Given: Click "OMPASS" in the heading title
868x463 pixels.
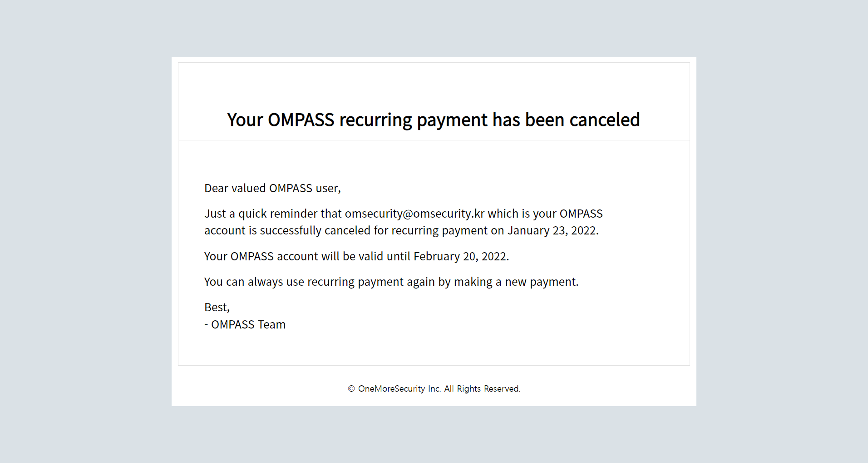Looking at the screenshot, I should (x=301, y=120).
